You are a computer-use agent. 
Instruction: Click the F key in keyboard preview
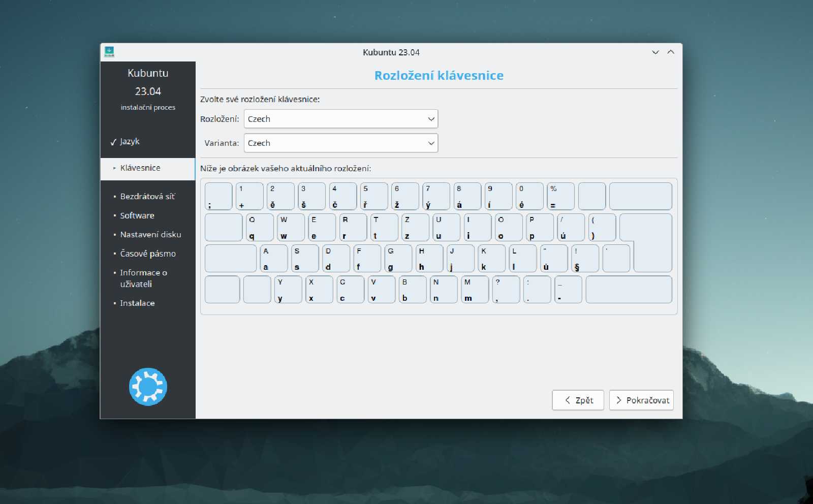click(367, 258)
